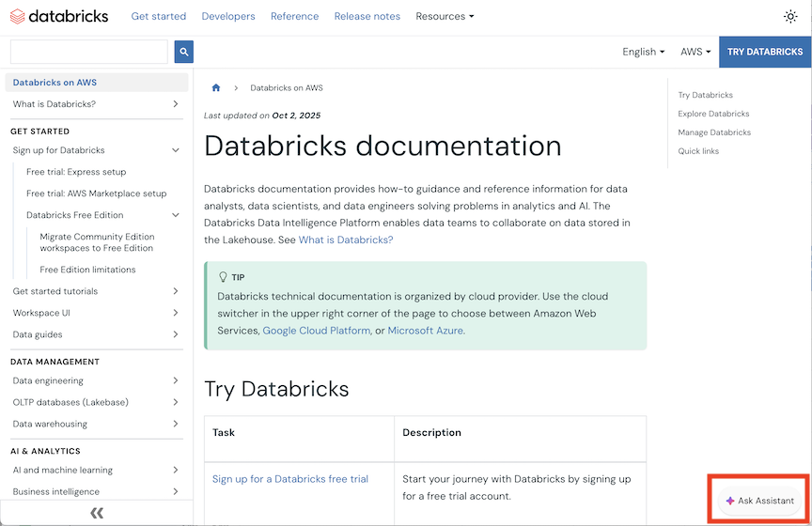Click the home breadcrumb icon
The image size is (812, 526).
tap(216, 88)
